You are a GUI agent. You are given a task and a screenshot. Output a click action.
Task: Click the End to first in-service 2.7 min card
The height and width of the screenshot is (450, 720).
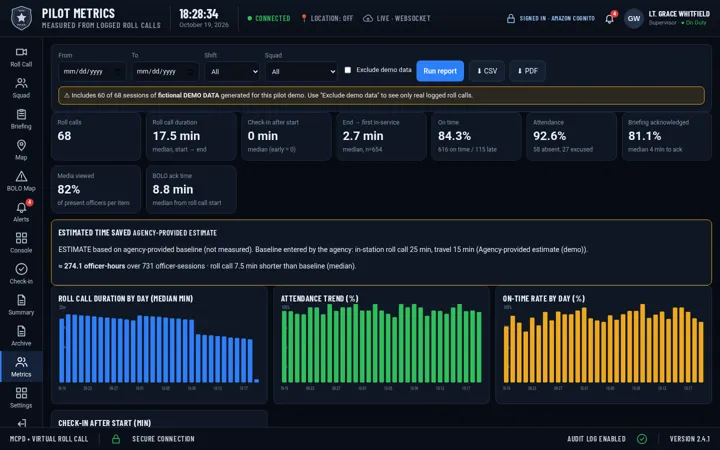click(x=381, y=136)
